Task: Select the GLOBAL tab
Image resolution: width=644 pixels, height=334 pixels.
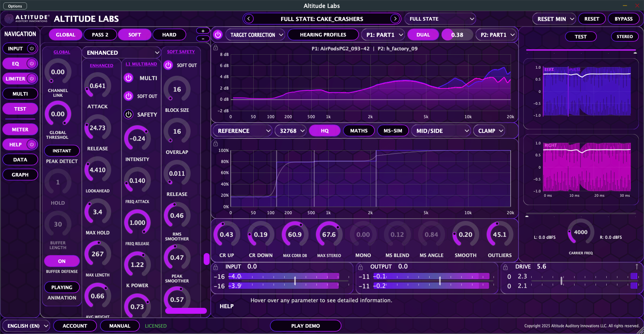Action: (66, 35)
